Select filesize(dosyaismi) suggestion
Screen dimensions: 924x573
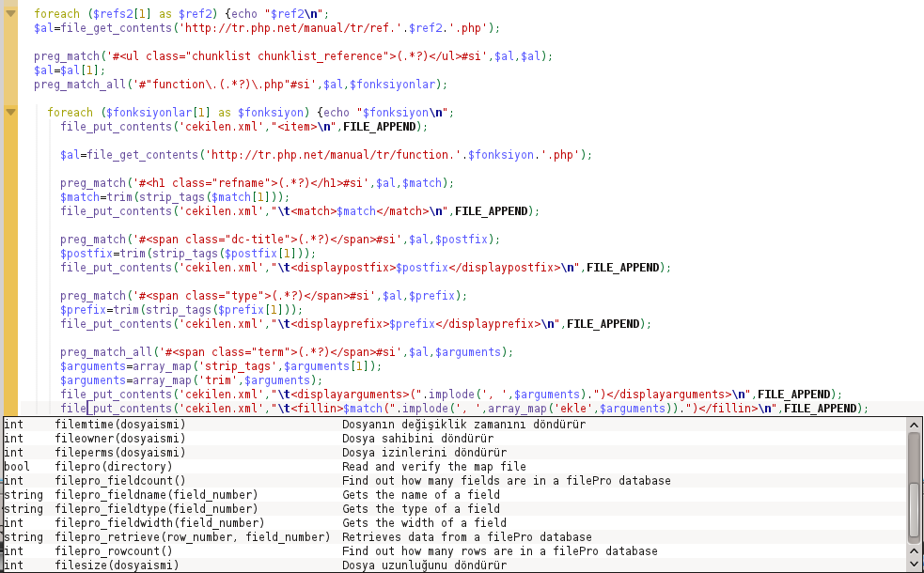coord(454,565)
